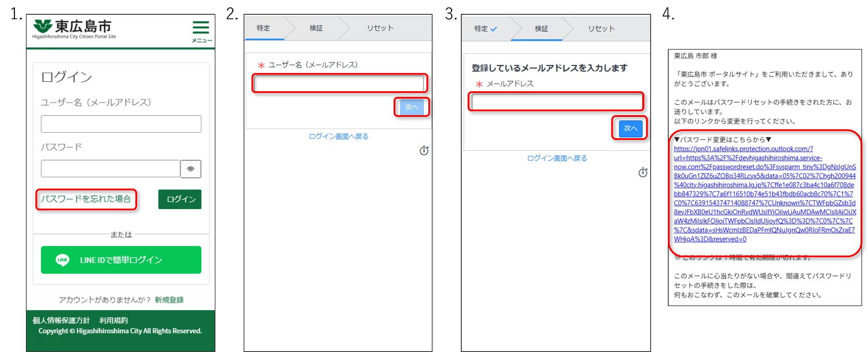Select the 検証 tab in step 2

tap(316, 28)
